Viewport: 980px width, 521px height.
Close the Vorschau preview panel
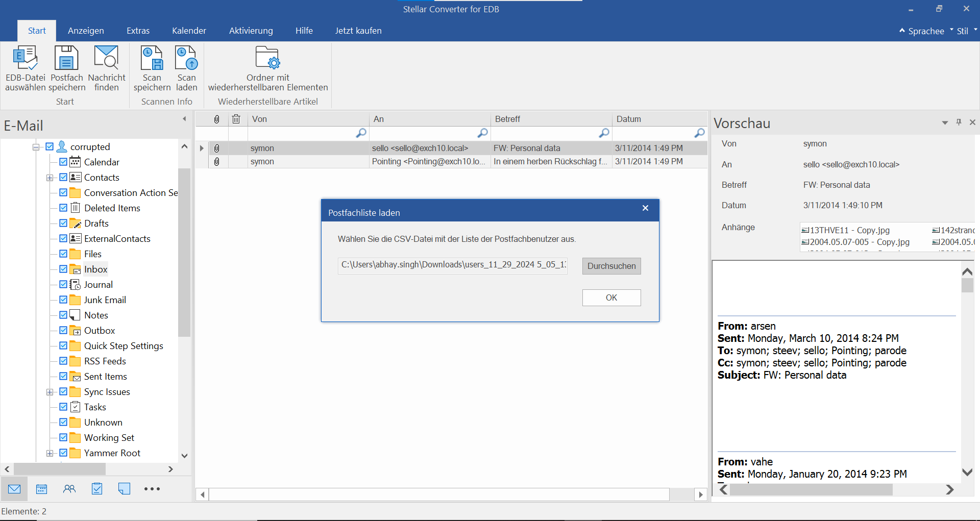point(972,122)
